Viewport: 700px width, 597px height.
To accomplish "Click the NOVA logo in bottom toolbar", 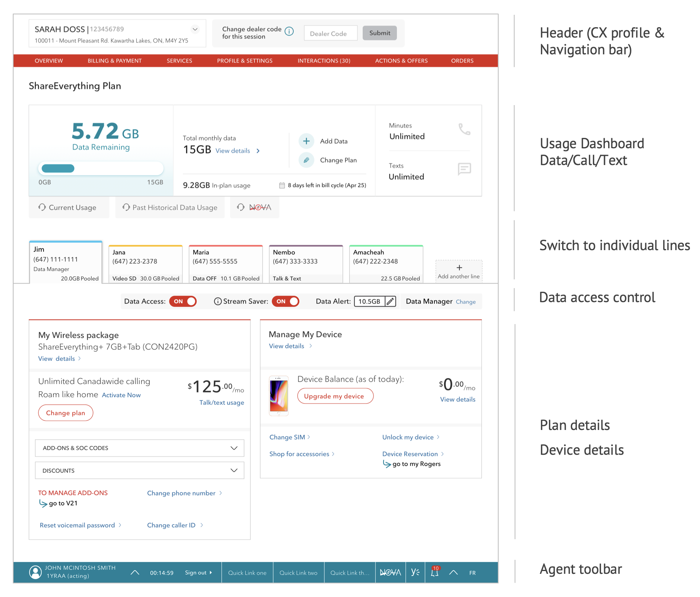I will pos(390,573).
